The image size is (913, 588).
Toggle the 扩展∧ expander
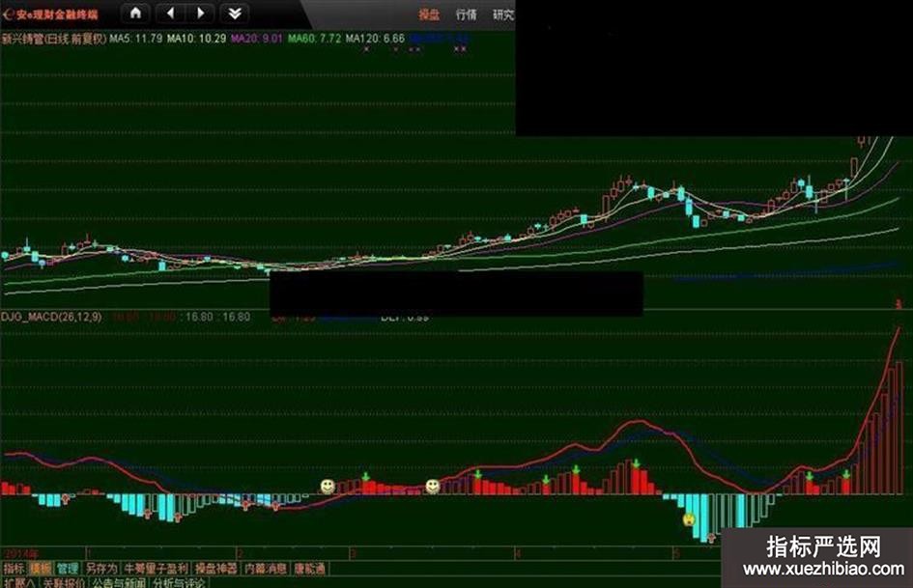18,583
